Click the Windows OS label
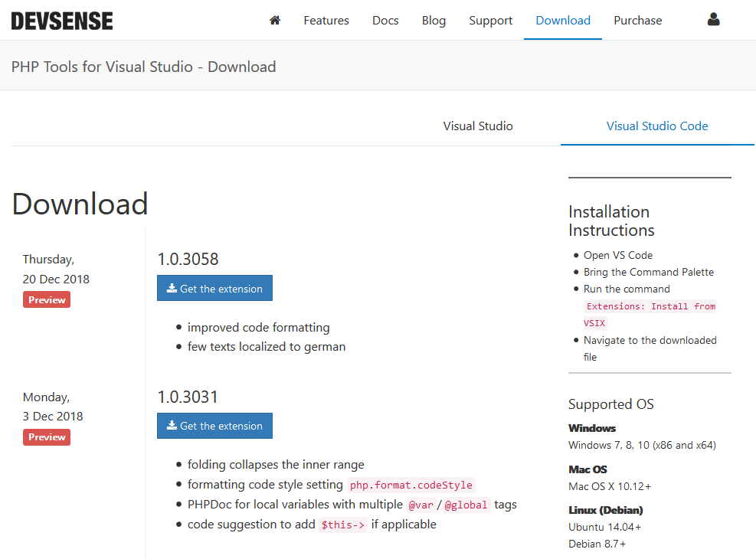This screenshot has width=756, height=559. point(591,428)
